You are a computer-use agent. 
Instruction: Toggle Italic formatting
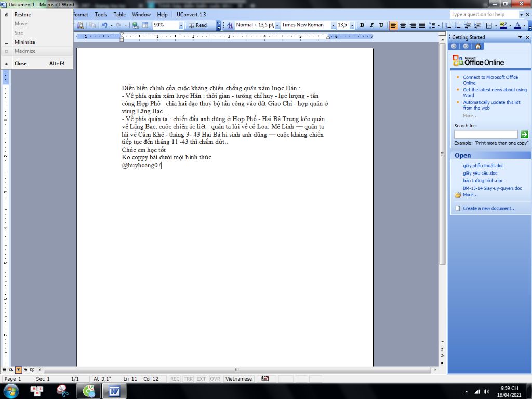point(371,25)
